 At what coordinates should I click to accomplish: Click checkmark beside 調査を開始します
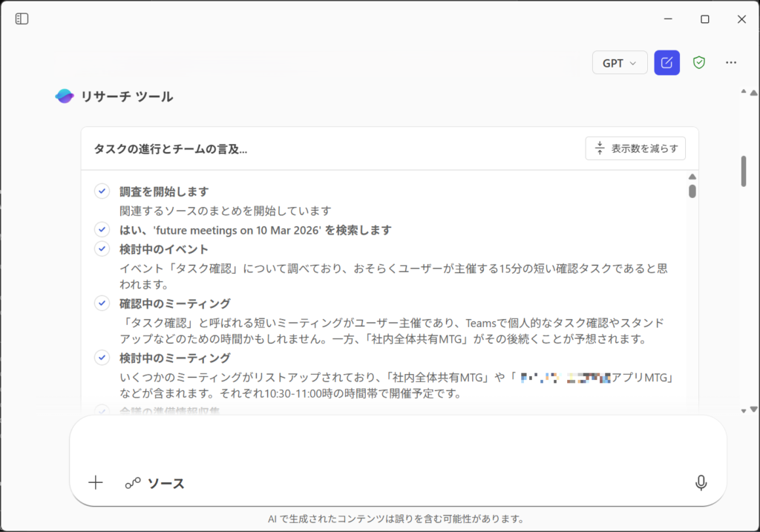click(102, 191)
